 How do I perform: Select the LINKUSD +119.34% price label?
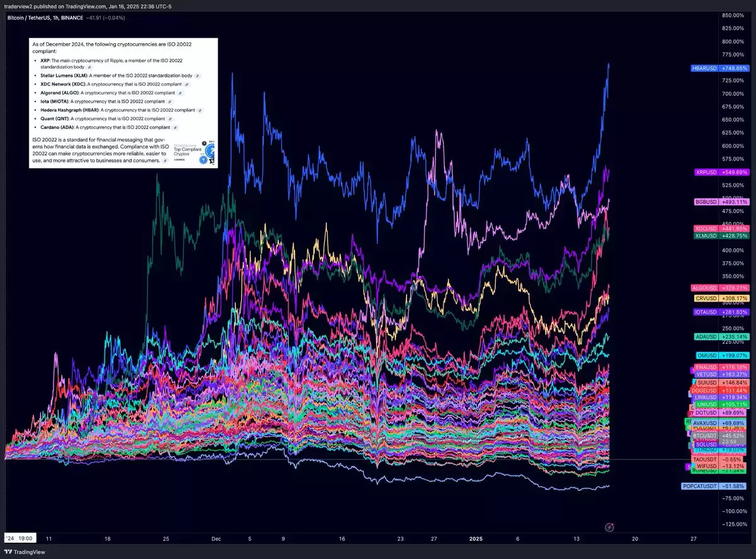tap(721, 398)
